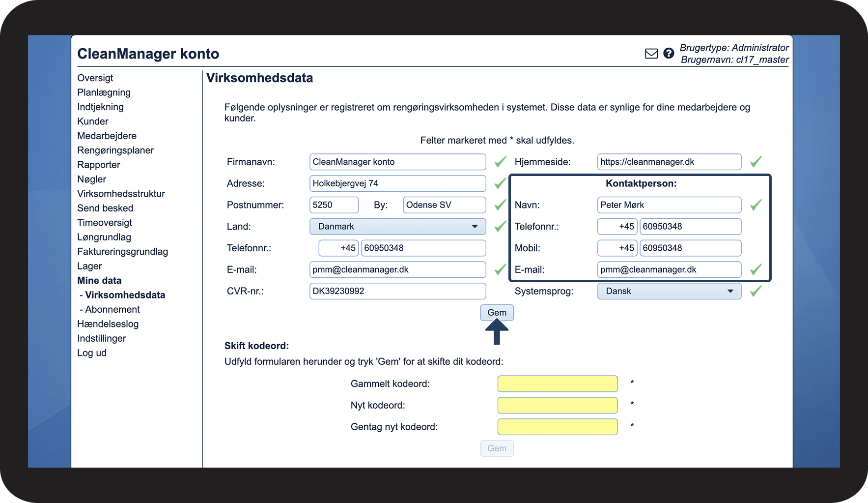
Task: Open the Mine data menu section
Action: point(99,280)
